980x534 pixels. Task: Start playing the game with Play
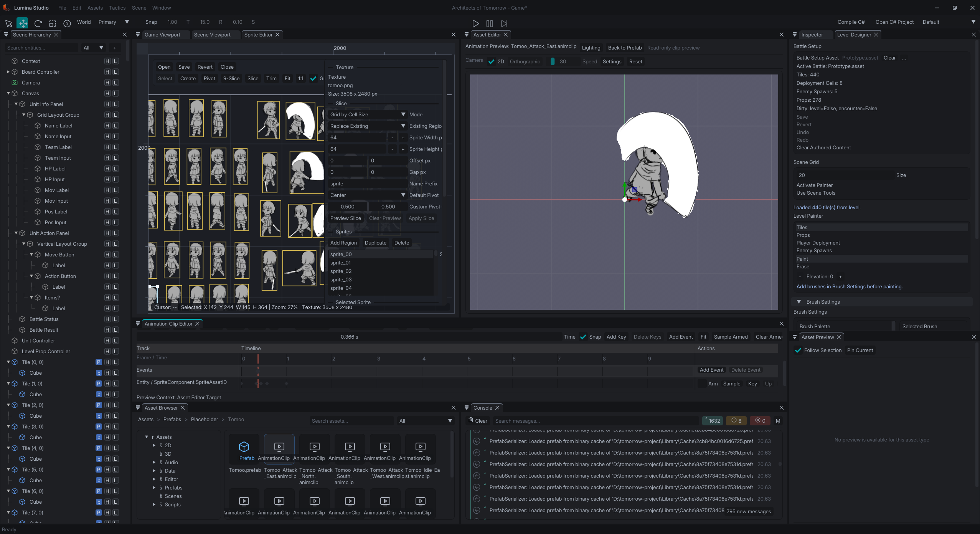point(475,23)
